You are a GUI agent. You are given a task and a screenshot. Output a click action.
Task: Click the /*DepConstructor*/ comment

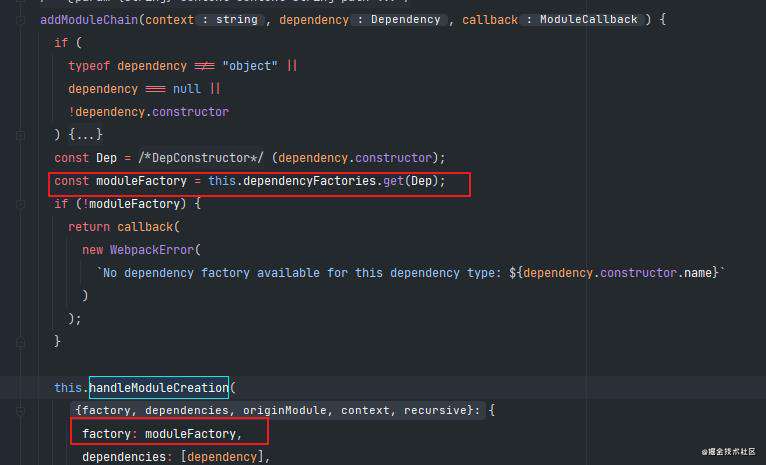[201, 158]
